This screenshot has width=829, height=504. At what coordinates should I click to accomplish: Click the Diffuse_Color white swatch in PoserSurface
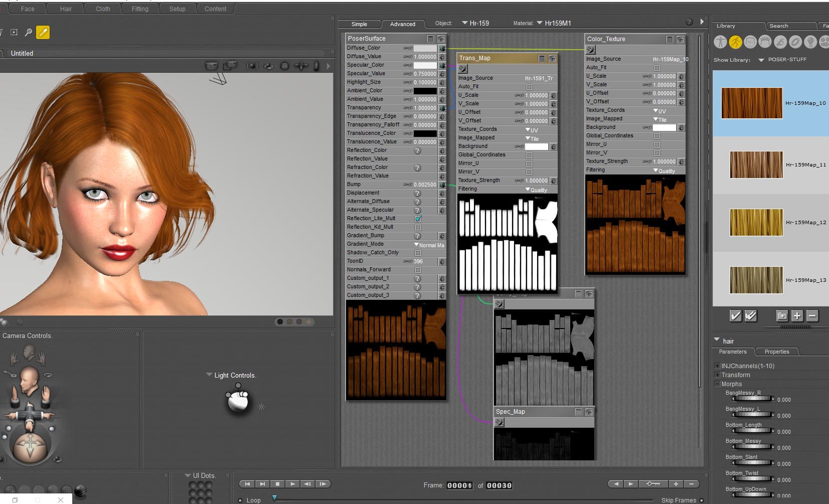click(x=425, y=48)
